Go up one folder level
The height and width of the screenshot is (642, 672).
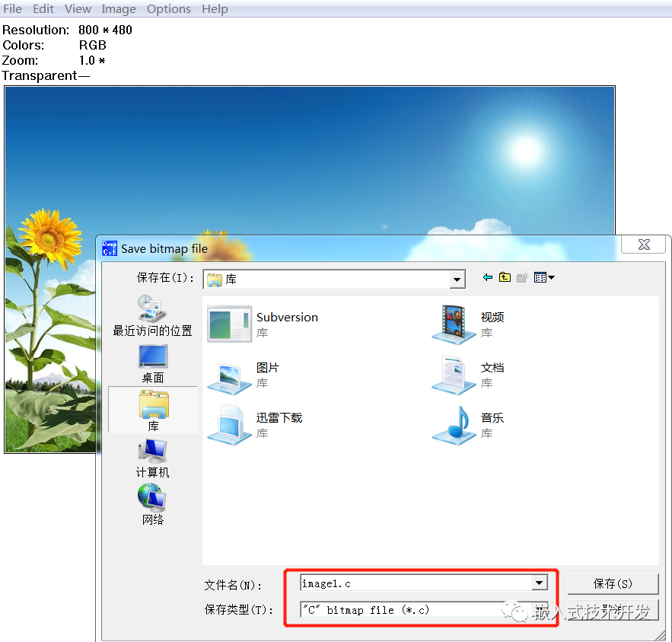[505, 277]
